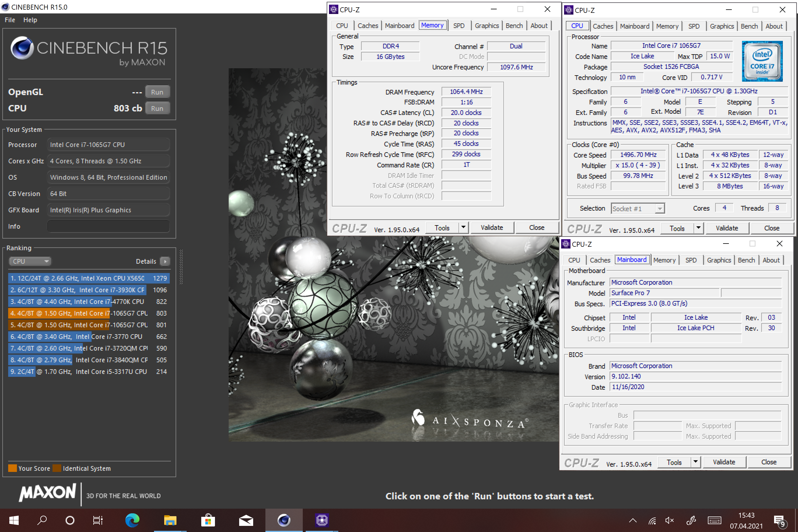Image resolution: width=798 pixels, height=532 pixels.
Task: Click CPU-Z title icon in Memory window
Action: [x=333, y=10]
